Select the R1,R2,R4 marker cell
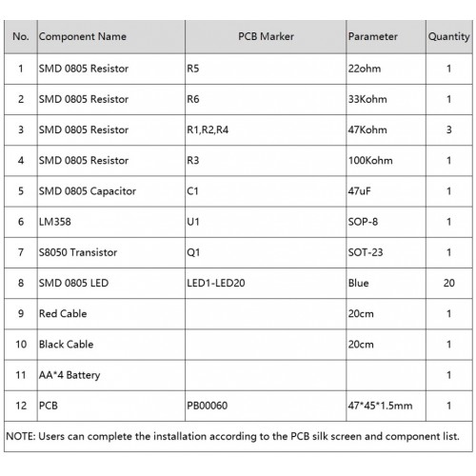Image resolution: width=476 pixels, height=476 pixels. pyautogui.click(x=266, y=130)
